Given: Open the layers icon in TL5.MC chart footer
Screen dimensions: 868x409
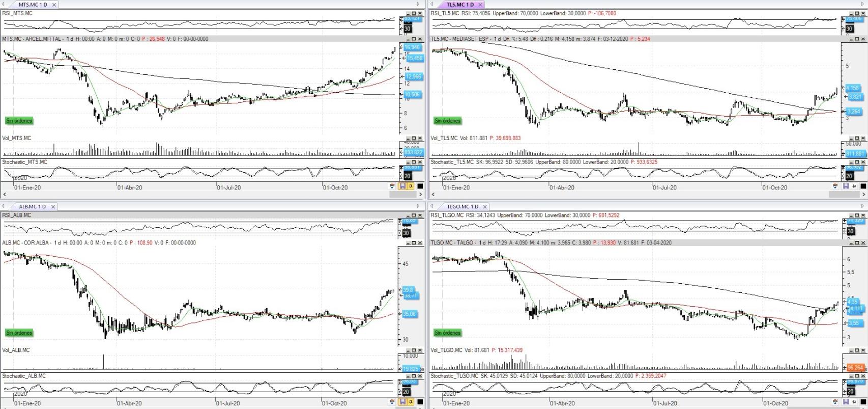Looking at the screenshot, I should (835, 186).
